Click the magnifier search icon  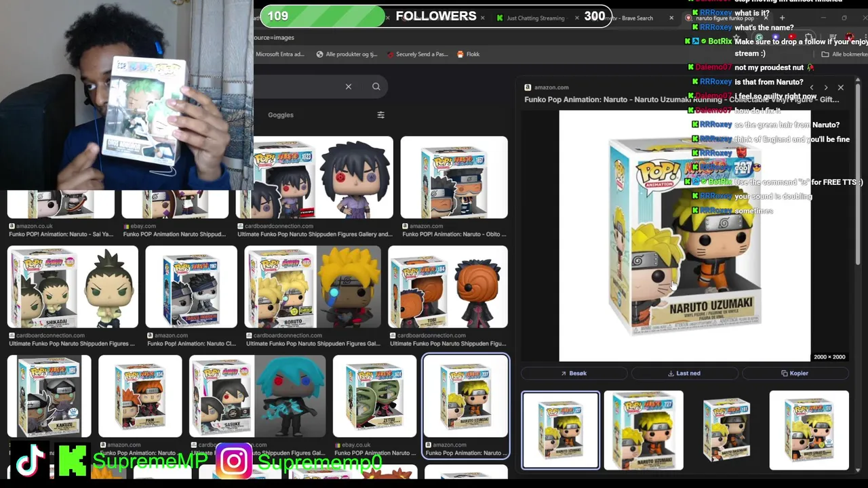tap(376, 86)
